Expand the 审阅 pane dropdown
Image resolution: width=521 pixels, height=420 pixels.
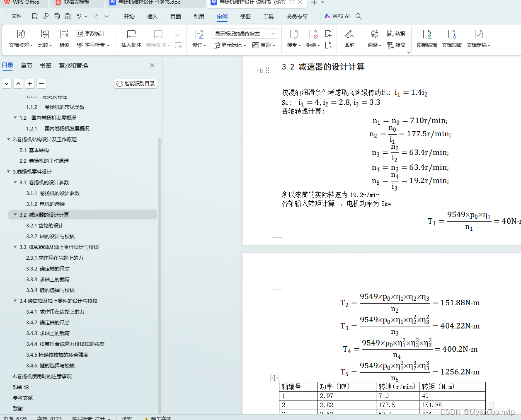click(x=264, y=45)
